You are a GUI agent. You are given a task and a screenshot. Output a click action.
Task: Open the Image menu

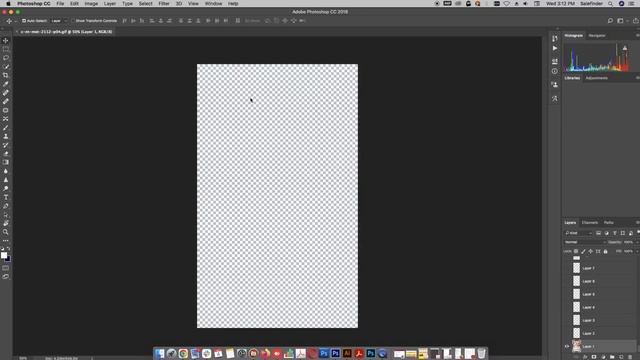(x=91, y=4)
